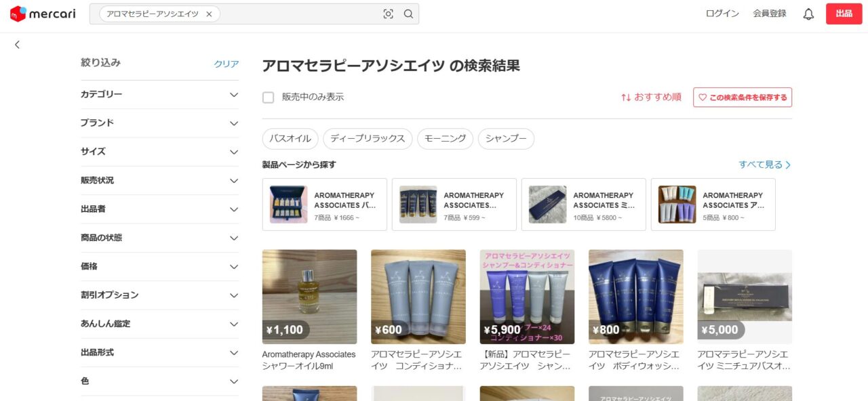This screenshot has width=868, height=401.
Task: Open the ¥600 conditioner listing image
Action: pos(418,297)
